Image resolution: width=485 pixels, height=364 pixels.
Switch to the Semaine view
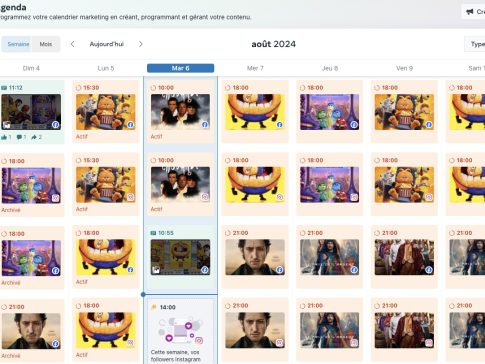(x=17, y=44)
